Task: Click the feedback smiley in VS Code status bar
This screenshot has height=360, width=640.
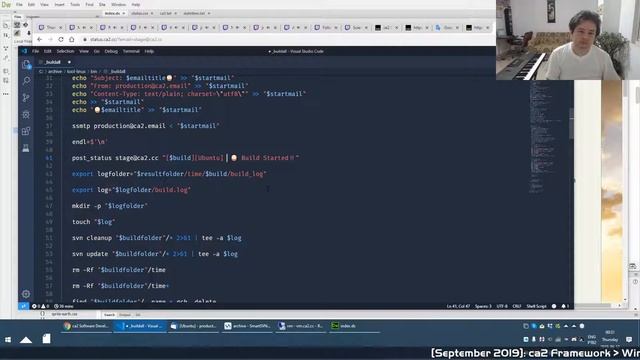Action: pyautogui.click(x=554, y=306)
